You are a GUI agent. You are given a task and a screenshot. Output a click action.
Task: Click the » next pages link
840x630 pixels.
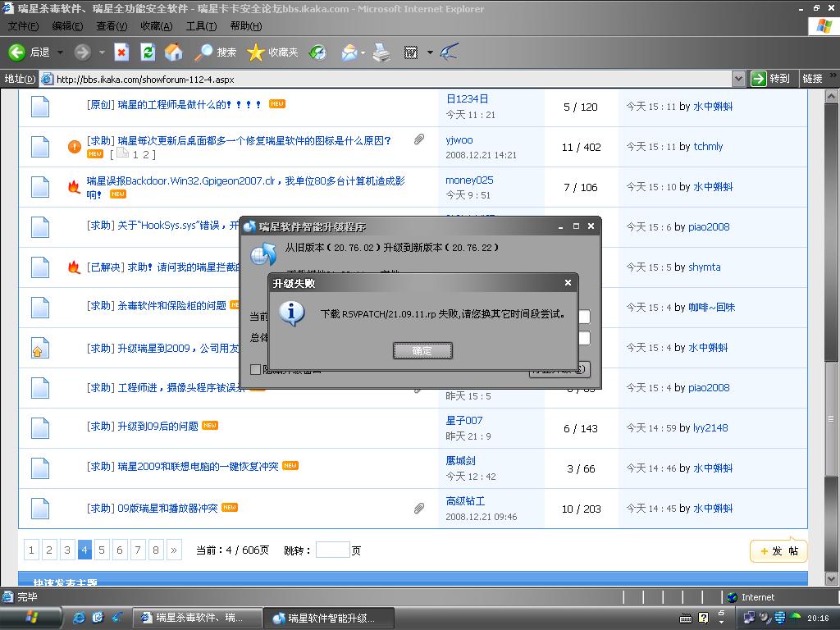pyautogui.click(x=174, y=550)
